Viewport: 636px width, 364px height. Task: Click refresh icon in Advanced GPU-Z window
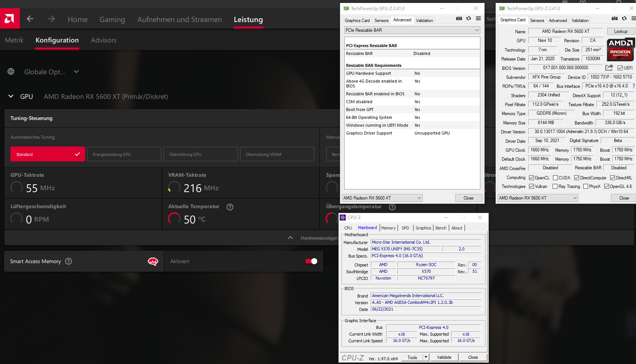[468, 18]
